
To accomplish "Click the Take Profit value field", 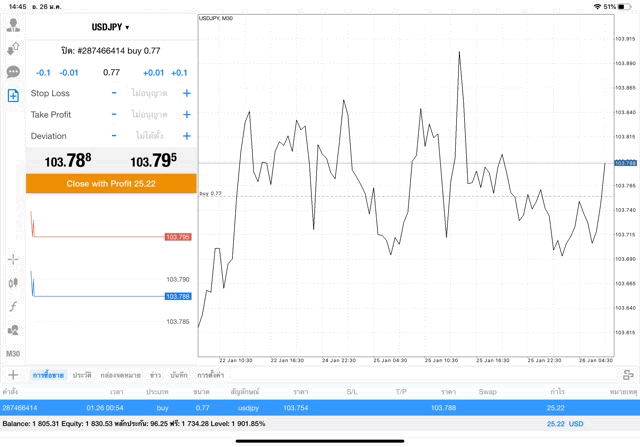I will [149, 115].
